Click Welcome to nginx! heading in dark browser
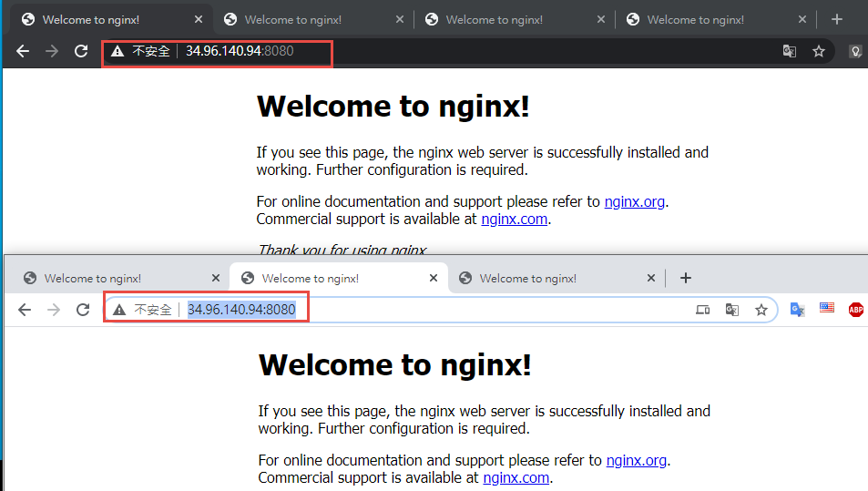Viewport: 868px width, 491px height. point(393,107)
